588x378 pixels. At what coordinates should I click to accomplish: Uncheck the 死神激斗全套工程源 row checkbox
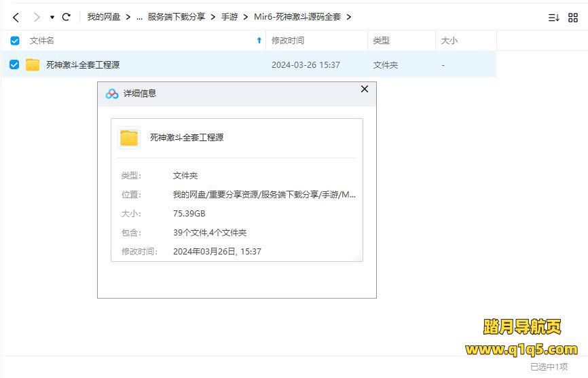(x=15, y=65)
